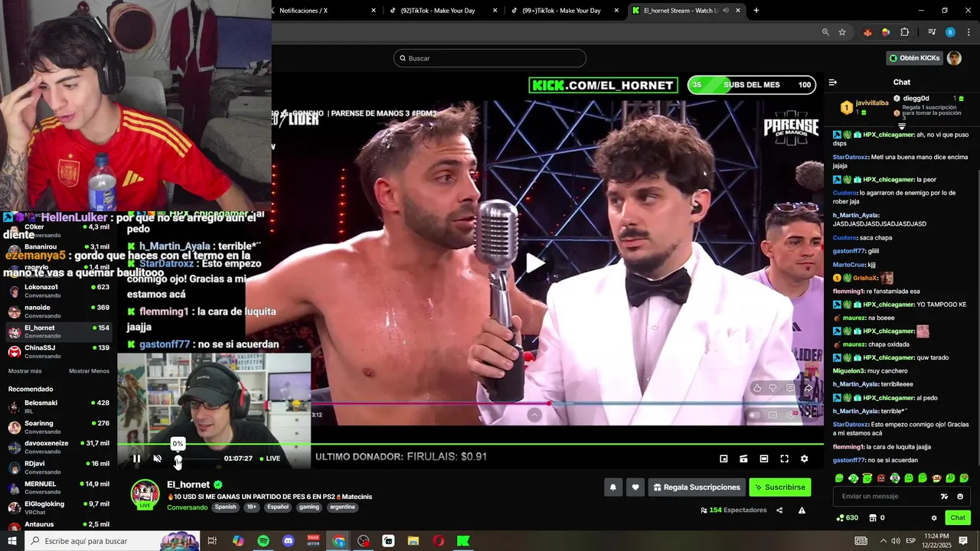This screenshot has height=551, width=980.
Task: Open the chat translate icon in message box
Action: (944, 497)
